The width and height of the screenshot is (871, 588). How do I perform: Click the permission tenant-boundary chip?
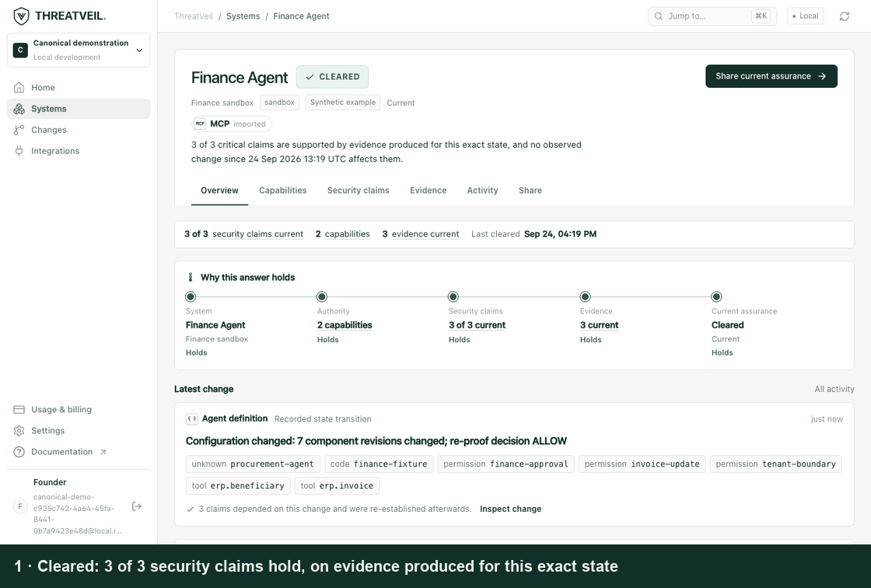click(x=775, y=464)
